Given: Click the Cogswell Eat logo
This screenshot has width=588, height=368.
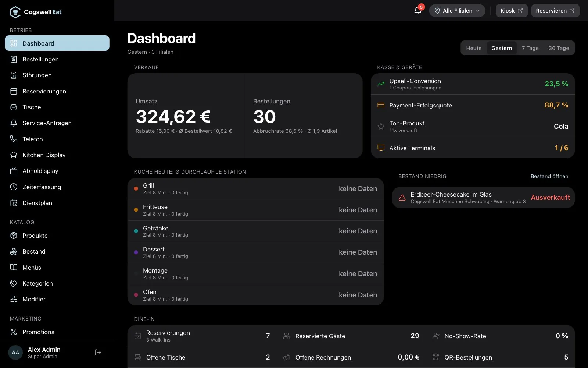Looking at the screenshot, I should point(36,12).
